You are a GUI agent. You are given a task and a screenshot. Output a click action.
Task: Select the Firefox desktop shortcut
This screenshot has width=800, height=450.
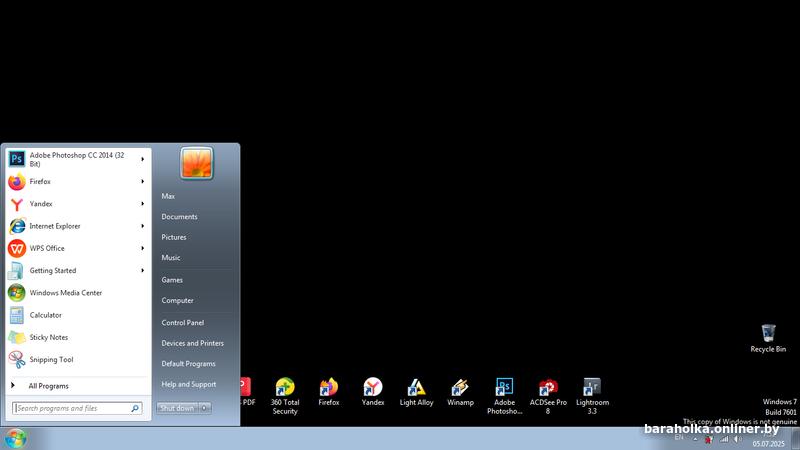tap(329, 392)
